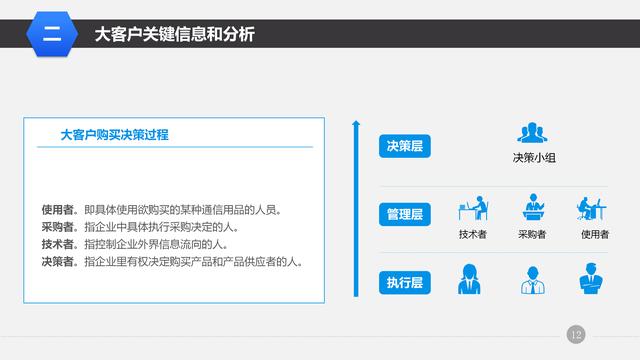Click the line starting with 使用者
The image size is (640, 360).
(x=162, y=210)
